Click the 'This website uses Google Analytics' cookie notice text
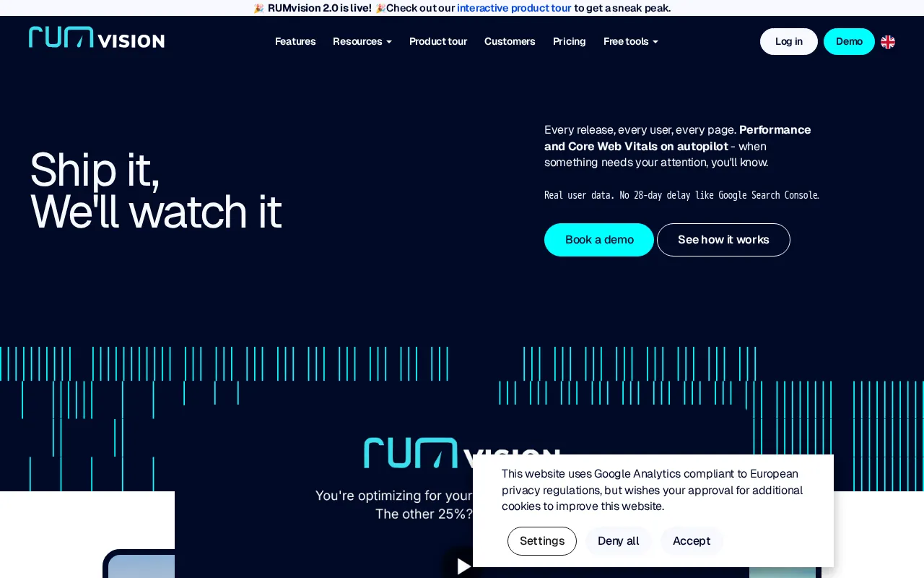The image size is (924, 578). [652, 490]
